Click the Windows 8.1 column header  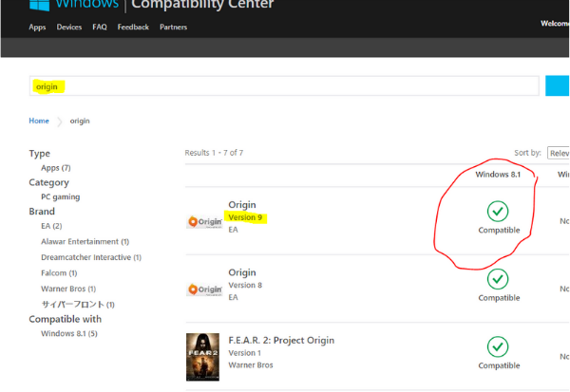pyautogui.click(x=498, y=175)
